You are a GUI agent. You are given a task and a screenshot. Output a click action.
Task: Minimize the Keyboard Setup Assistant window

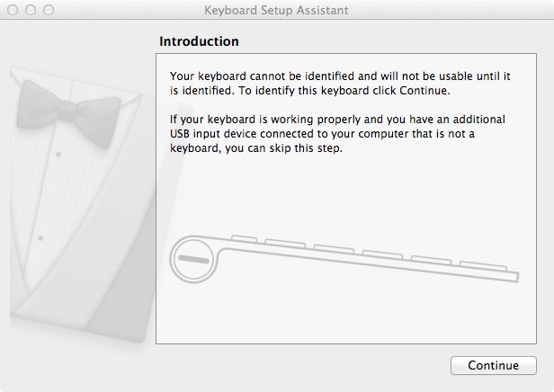pyautogui.click(x=30, y=11)
